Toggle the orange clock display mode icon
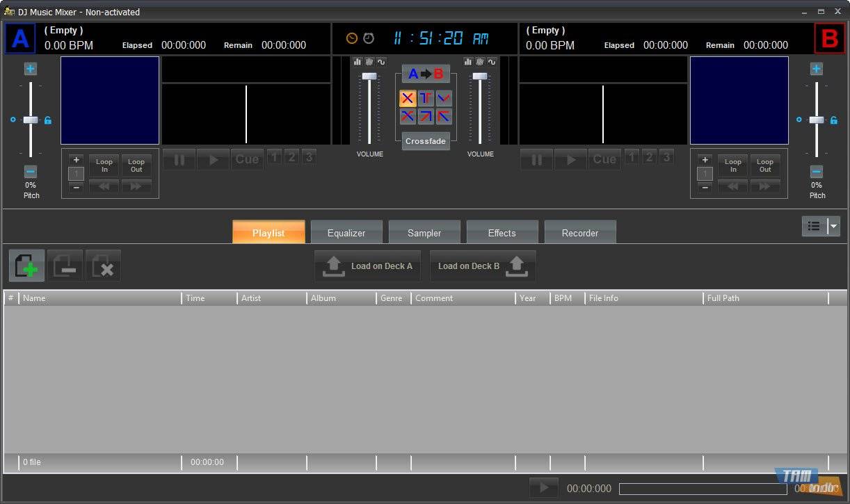The height and width of the screenshot is (504, 850). point(352,38)
